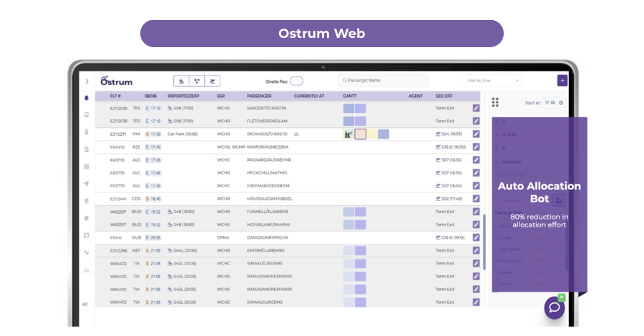Open the activity pulse icon in the sidebar
The image size is (644, 336).
(87, 253)
